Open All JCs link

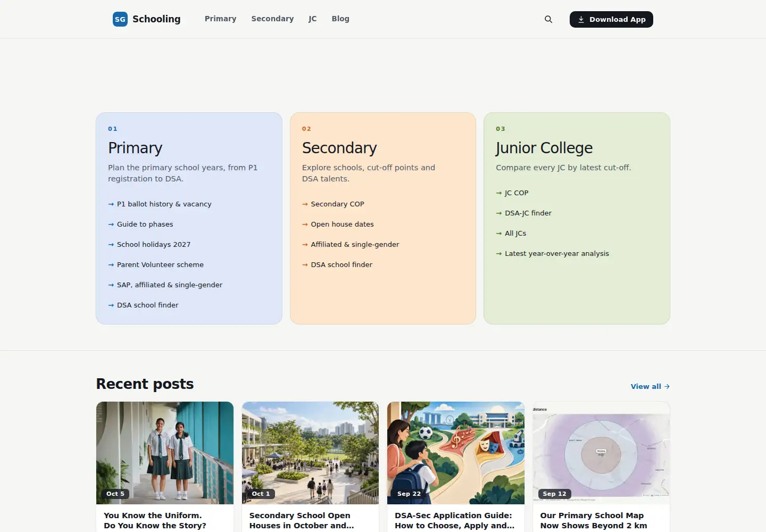(x=511, y=234)
